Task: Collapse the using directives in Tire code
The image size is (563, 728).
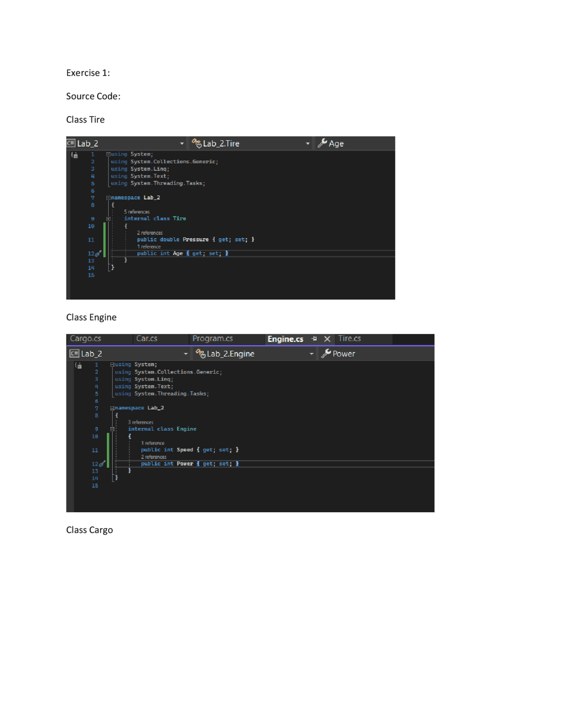Action: pos(108,154)
